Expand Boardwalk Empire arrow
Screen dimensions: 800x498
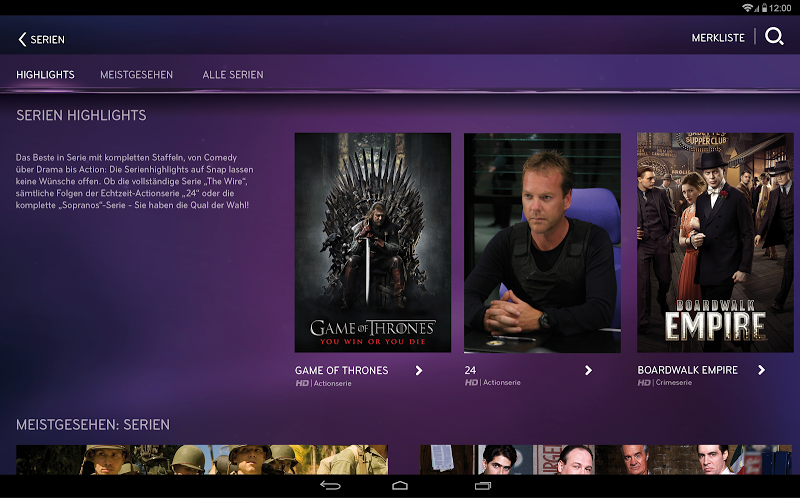pyautogui.click(x=761, y=369)
